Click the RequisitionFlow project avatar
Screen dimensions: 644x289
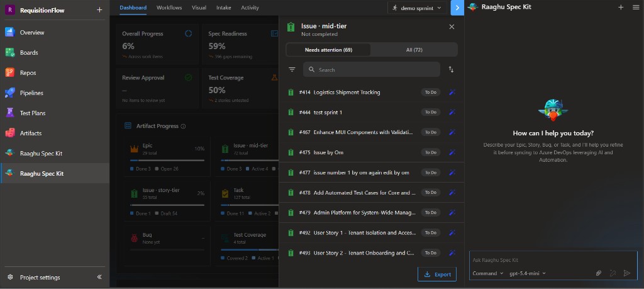point(10,10)
